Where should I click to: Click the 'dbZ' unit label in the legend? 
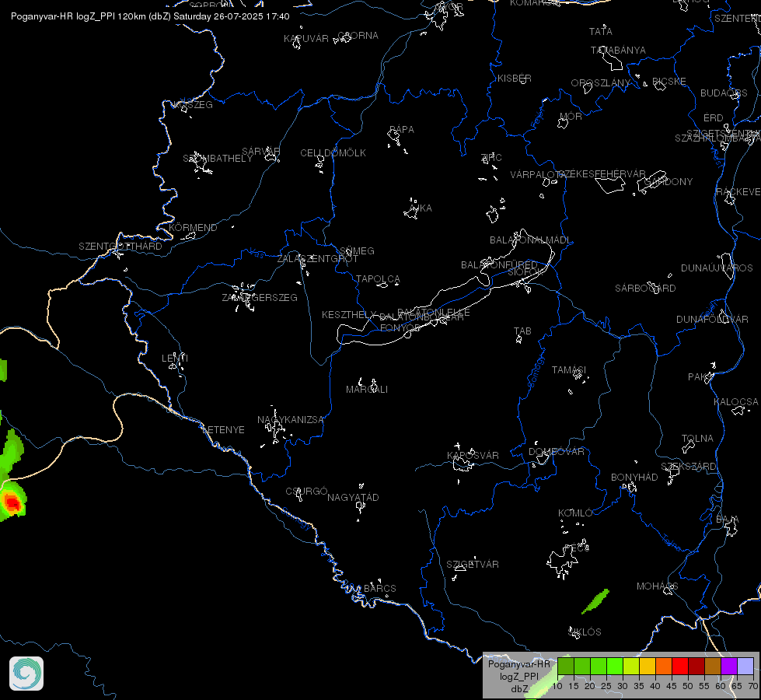coord(519,689)
